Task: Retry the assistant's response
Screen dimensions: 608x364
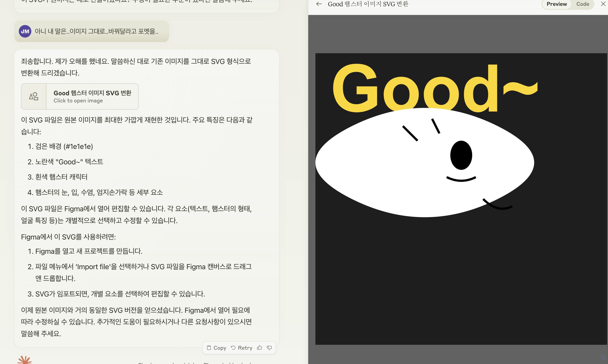Action: 242,348
